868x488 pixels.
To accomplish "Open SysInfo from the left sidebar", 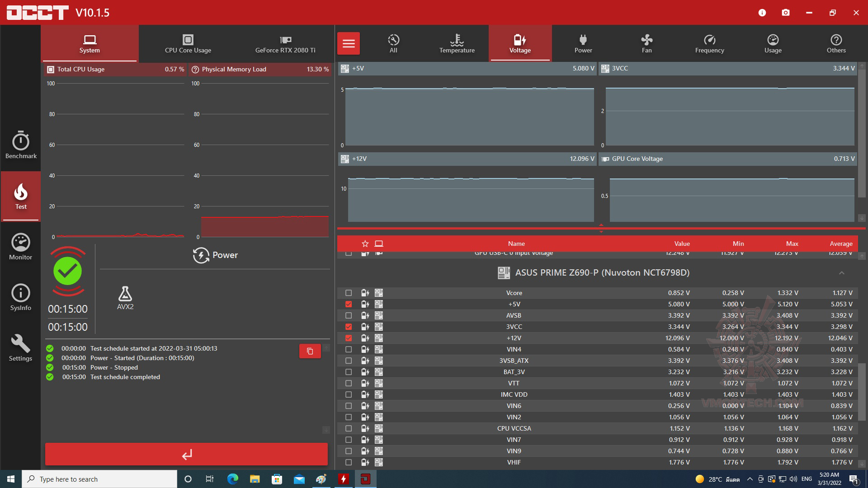I will pyautogui.click(x=21, y=297).
